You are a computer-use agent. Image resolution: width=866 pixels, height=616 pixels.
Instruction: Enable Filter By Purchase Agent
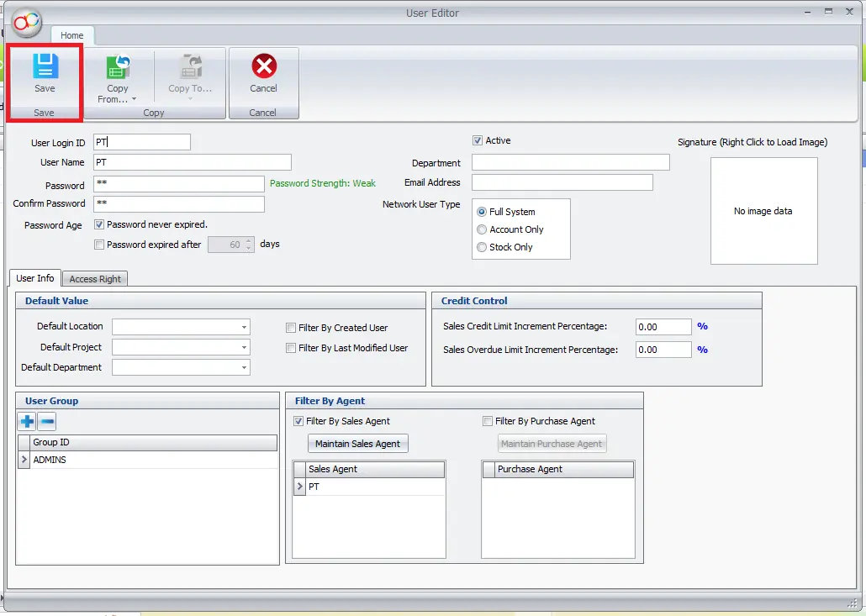[486, 420]
